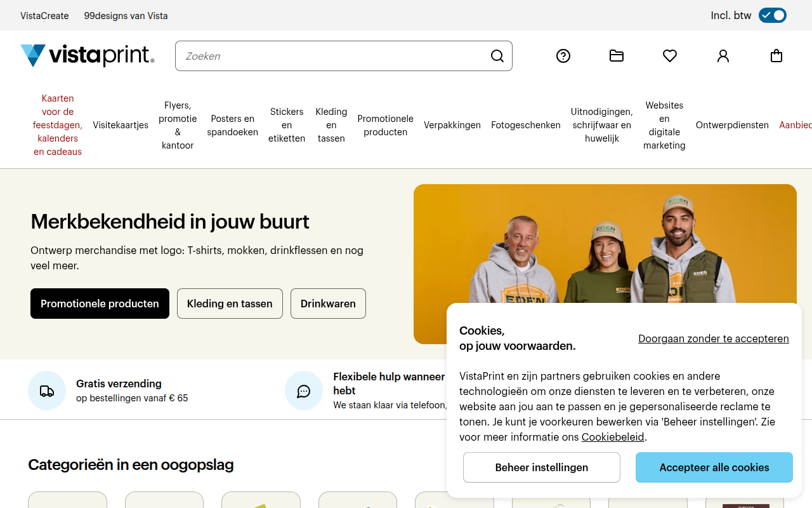Viewport: 812px width, 508px height.
Task: Open the account profile icon
Action: 723,56
